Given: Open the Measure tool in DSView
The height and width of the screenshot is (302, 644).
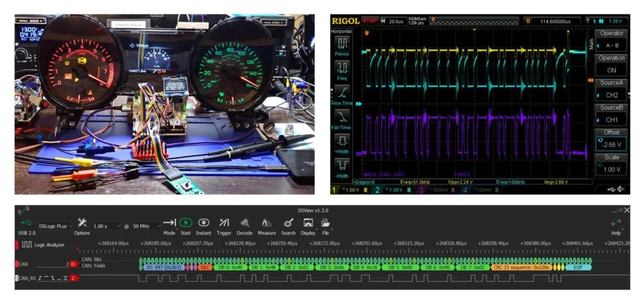Looking at the screenshot, I should (x=267, y=223).
